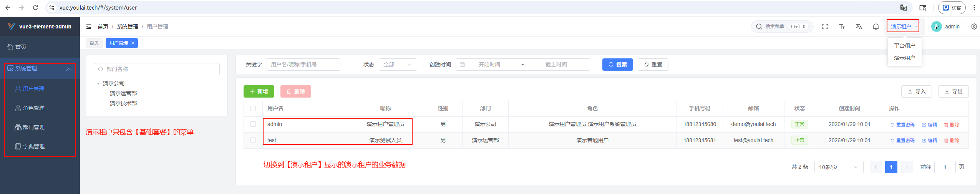Open 字典管理 in the sidebar
Screen dimensions: 980x194
pyautogui.click(x=40, y=146)
